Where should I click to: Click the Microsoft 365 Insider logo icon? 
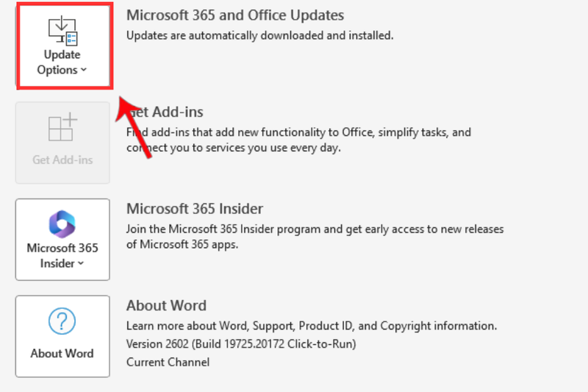tap(62, 224)
